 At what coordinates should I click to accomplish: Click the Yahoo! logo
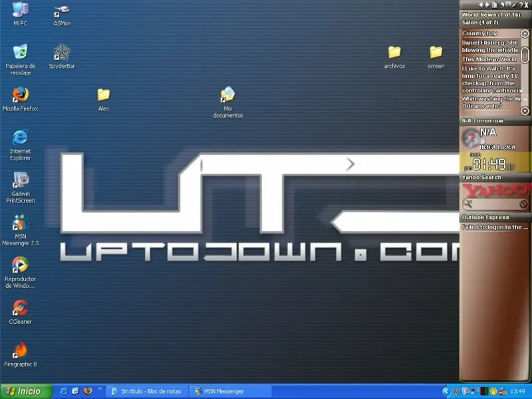click(x=496, y=190)
